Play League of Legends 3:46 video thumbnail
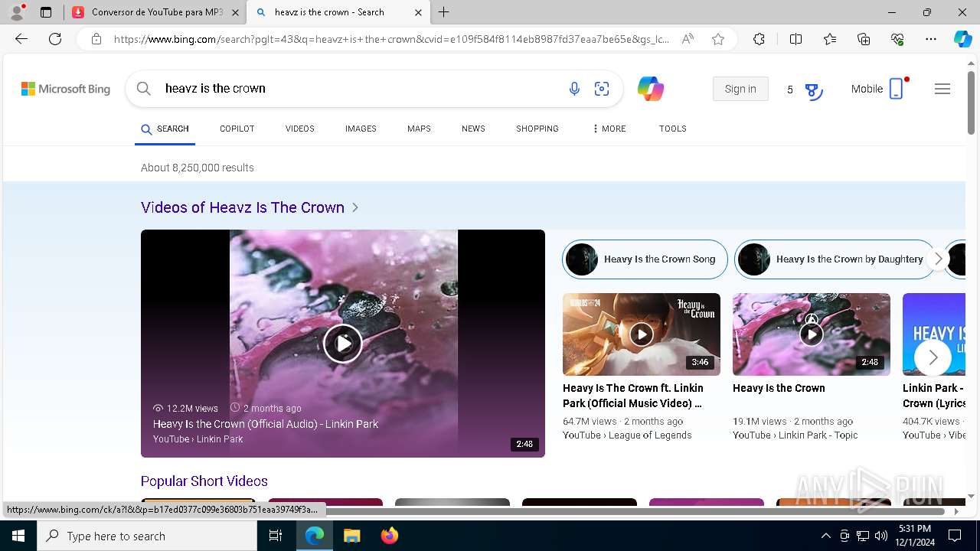This screenshot has height=551, width=980. point(642,334)
